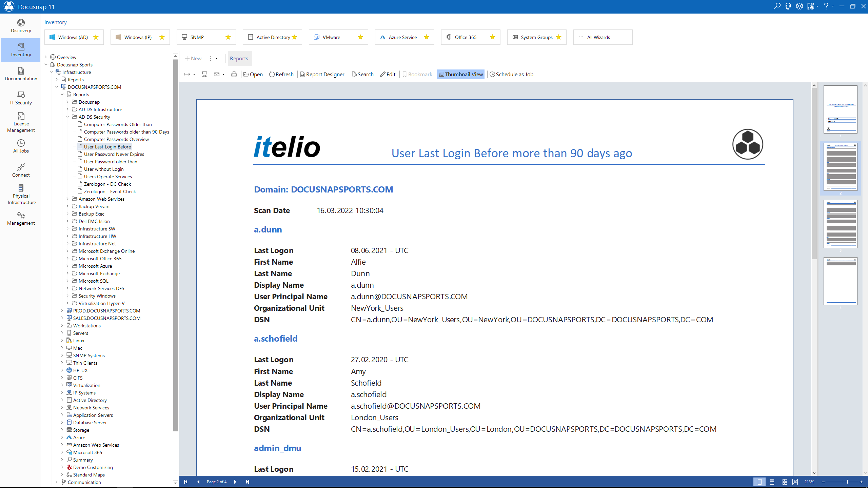Viewport: 868px width, 488px height.
Task: Toggle the favorite star on Windows (IP)
Action: [162, 37]
